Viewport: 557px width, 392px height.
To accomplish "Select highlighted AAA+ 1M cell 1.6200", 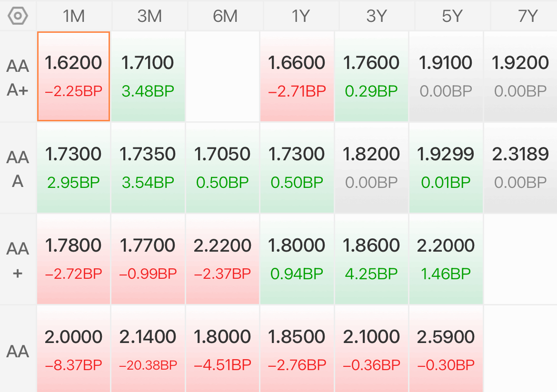I will click(x=73, y=76).
